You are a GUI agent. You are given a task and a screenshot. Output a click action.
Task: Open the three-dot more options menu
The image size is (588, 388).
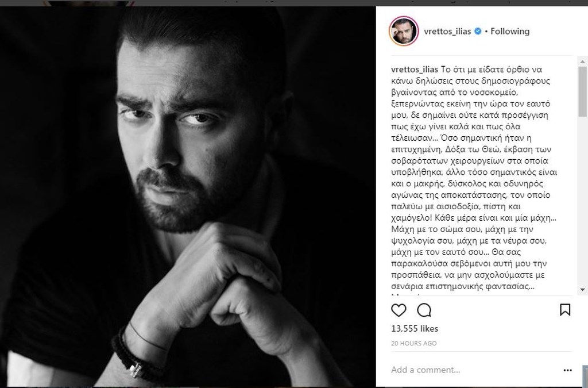(x=567, y=370)
